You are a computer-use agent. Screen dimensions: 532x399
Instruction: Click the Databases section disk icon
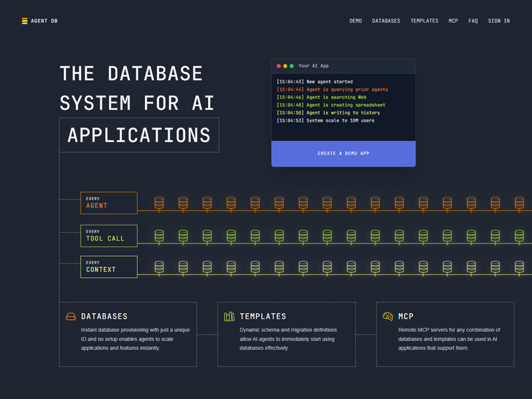pos(70,317)
